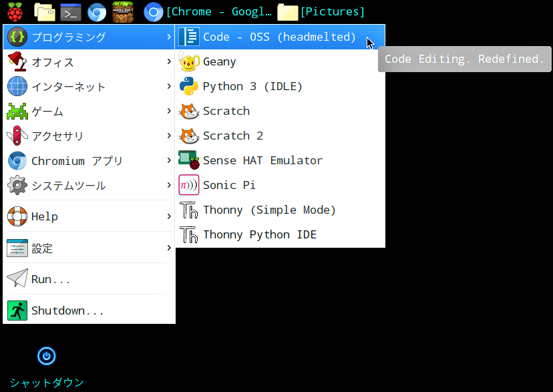
Task: Click the システムツール gear icon
Action: tap(17, 186)
